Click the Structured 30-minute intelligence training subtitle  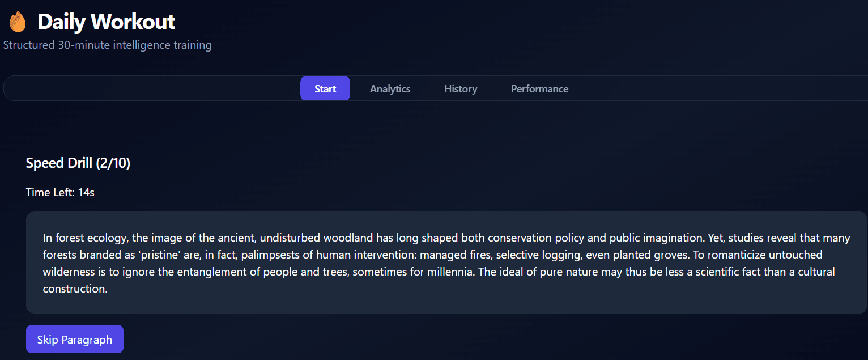[108, 45]
